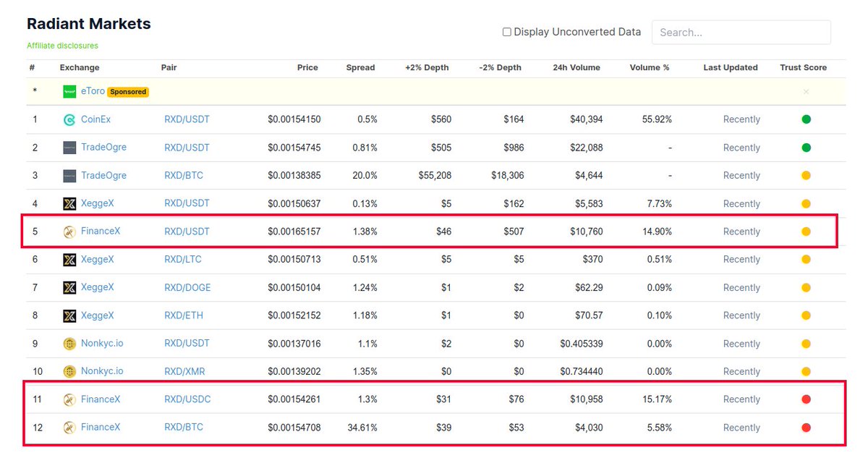Click price $0.00165157 for FinanceX
The image size is (868, 458).
click(x=294, y=232)
